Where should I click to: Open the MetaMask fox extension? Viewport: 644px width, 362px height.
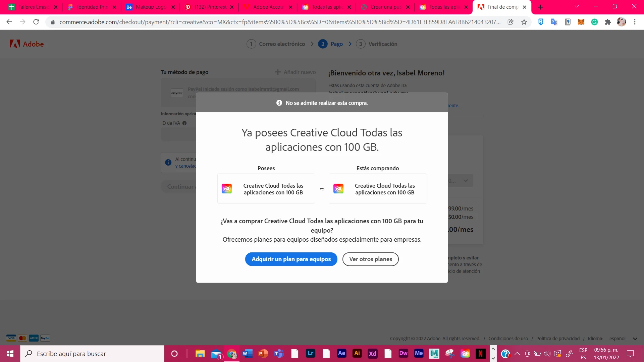pos(581,22)
